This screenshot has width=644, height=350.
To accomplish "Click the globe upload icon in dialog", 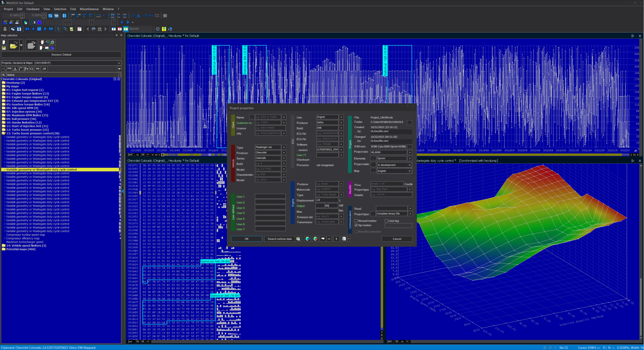I will pyautogui.click(x=315, y=239).
